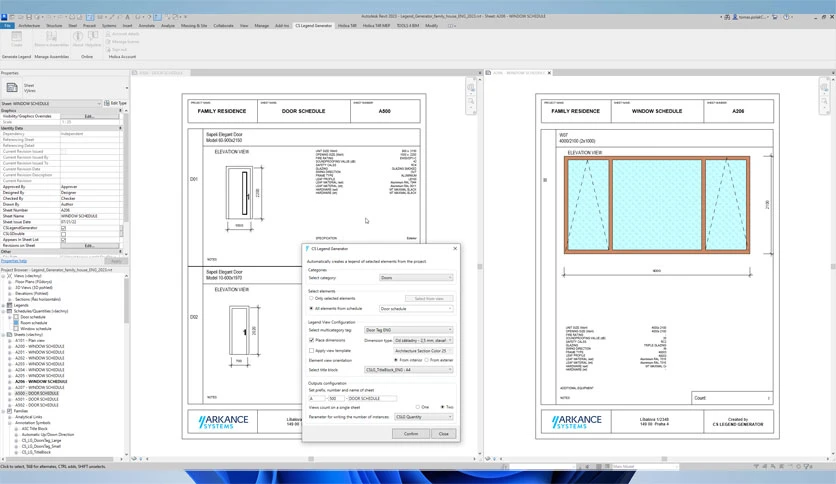Select 'One' view count per sheet
The image size is (836, 484).
pos(417,407)
